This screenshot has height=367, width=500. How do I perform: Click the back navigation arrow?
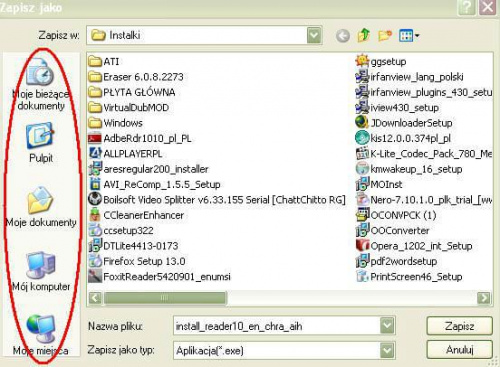click(x=343, y=36)
